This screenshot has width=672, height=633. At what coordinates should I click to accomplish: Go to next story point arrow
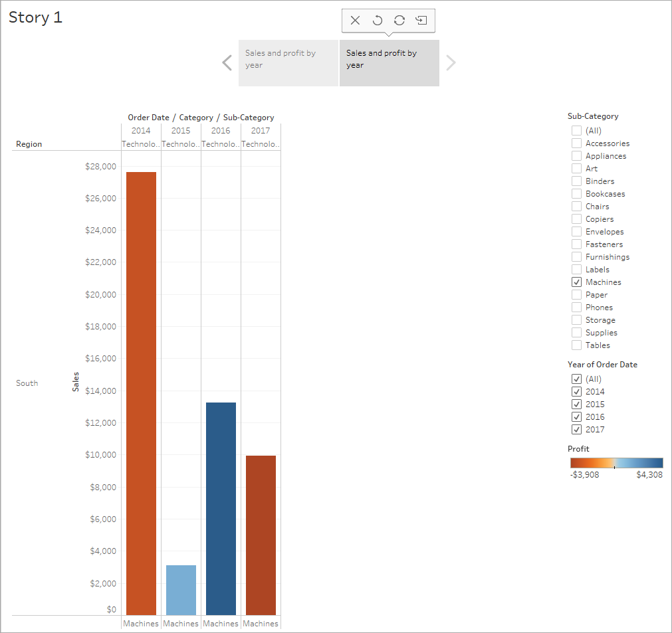tap(451, 63)
